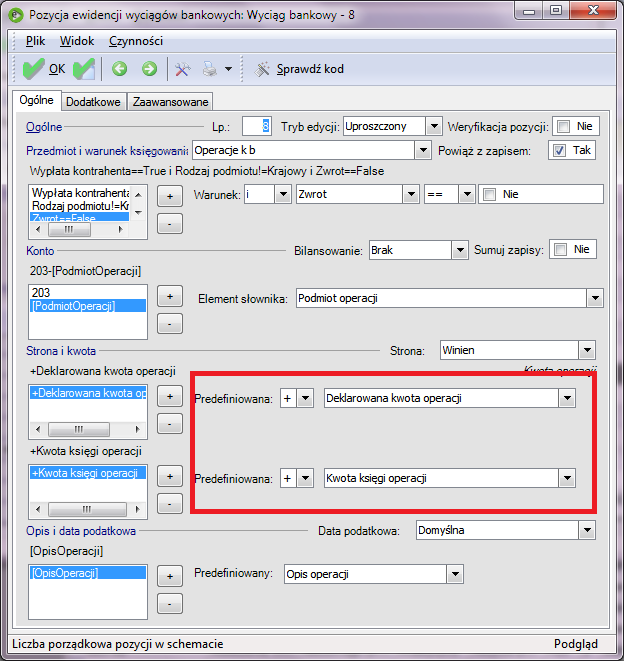Expand Data podatkowa dropdown

tap(587, 530)
